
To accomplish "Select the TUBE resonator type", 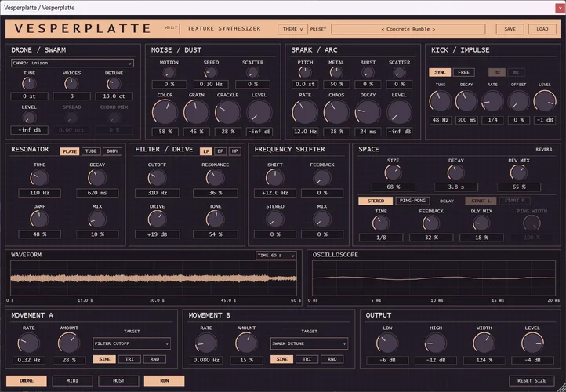I will pyautogui.click(x=91, y=151).
